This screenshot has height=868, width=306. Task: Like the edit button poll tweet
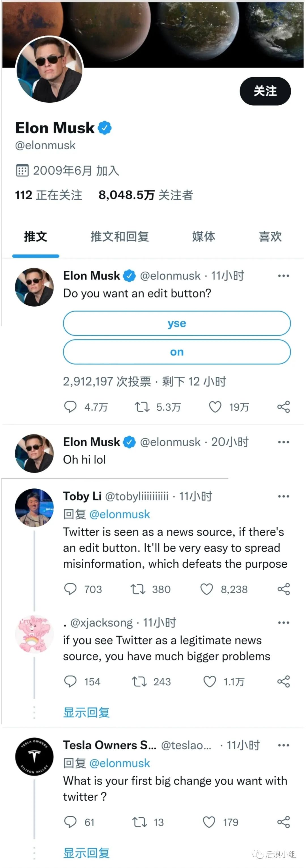(x=215, y=407)
